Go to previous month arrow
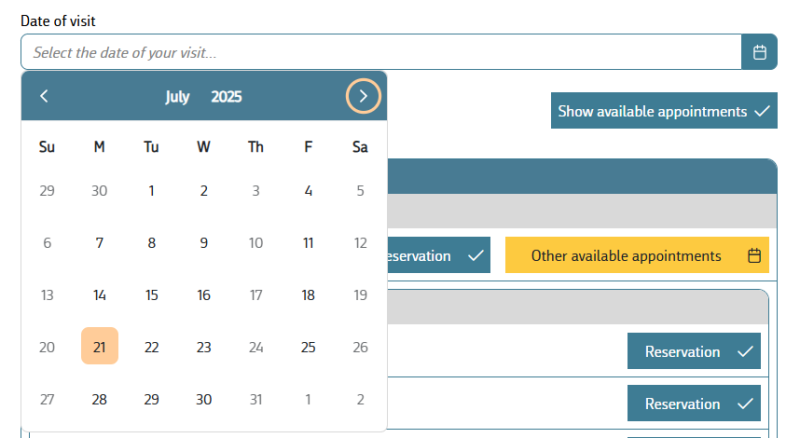 pos(44,96)
